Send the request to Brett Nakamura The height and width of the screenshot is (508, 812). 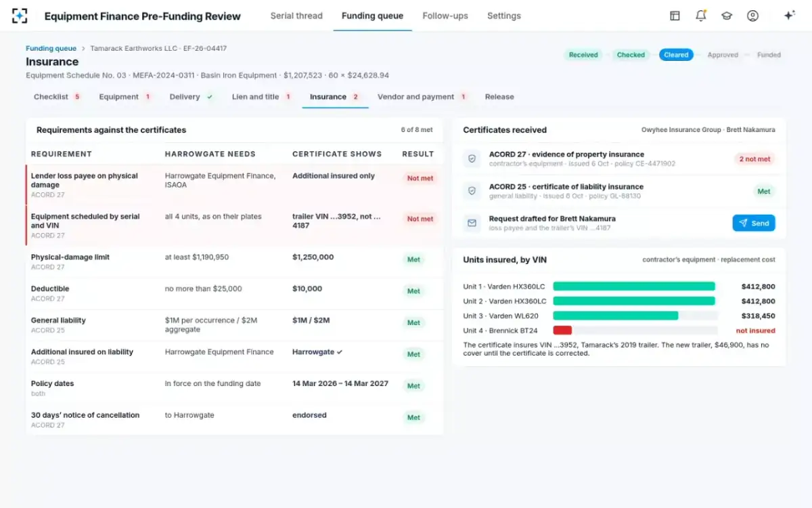pyautogui.click(x=754, y=223)
